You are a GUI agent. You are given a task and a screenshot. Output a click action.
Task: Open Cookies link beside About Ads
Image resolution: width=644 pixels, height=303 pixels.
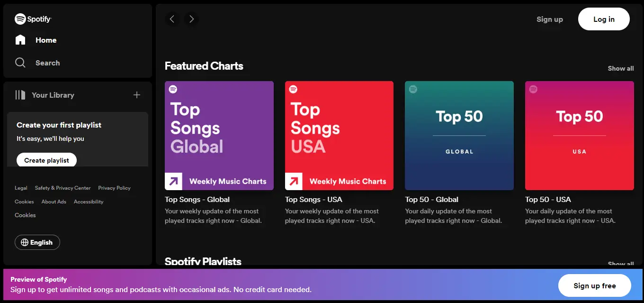24,202
